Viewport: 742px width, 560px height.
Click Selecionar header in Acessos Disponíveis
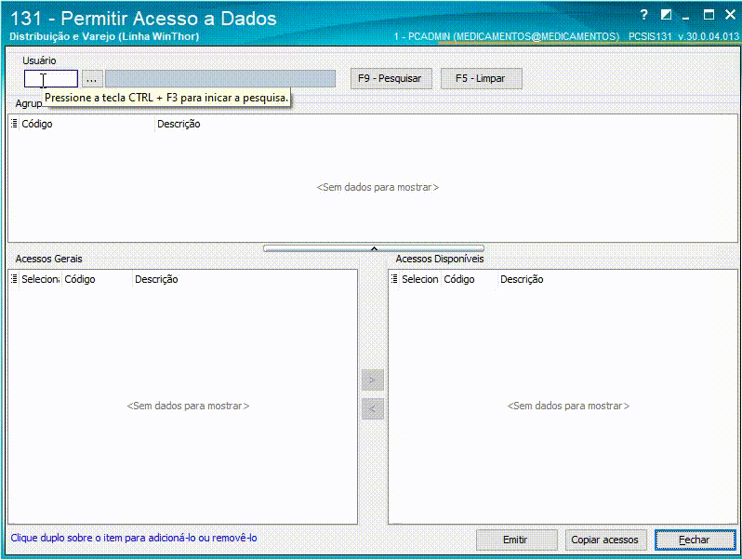[420, 279]
